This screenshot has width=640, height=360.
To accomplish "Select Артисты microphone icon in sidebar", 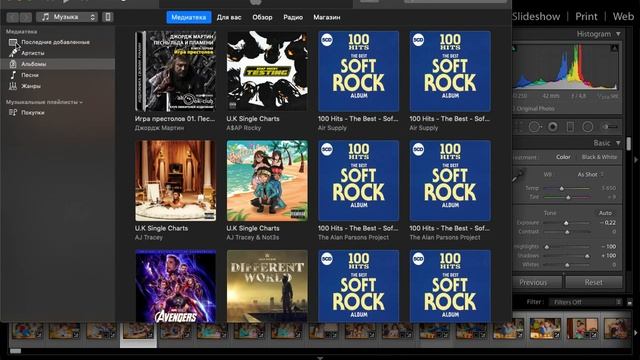I will [13, 53].
